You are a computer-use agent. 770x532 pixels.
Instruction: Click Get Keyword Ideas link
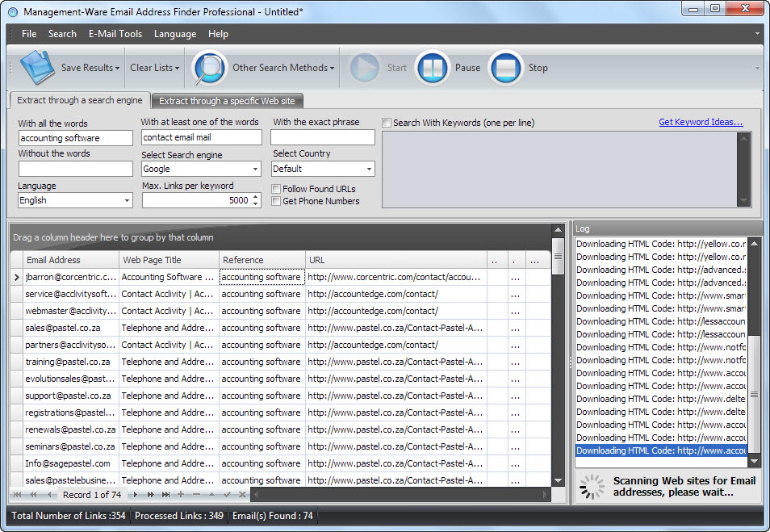click(701, 122)
